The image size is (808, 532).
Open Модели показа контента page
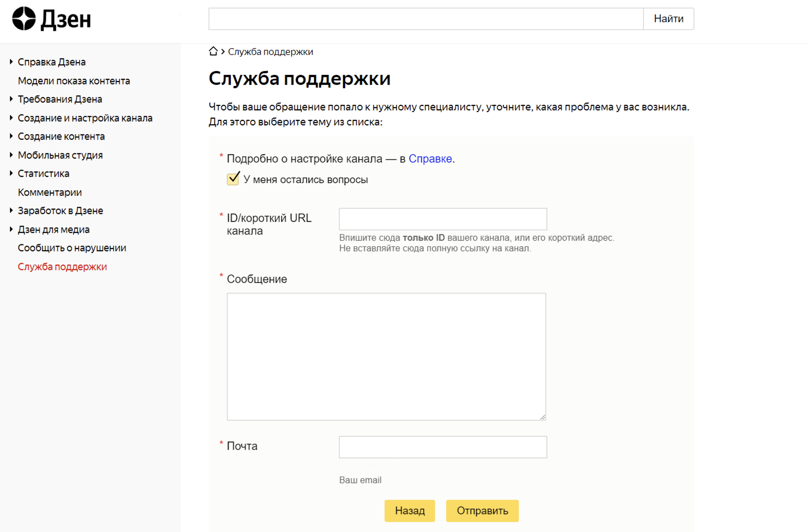[74, 81]
